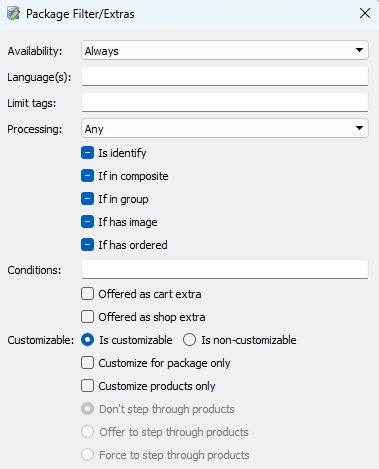This screenshot has width=379, height=469.
Task: Click the Language(s) input field
Action: 225,77
